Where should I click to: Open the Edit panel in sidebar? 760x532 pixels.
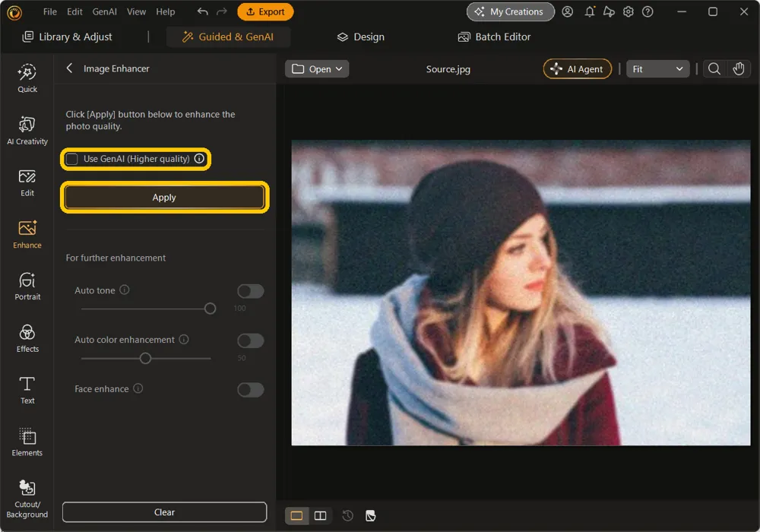(x=27, y=182)
